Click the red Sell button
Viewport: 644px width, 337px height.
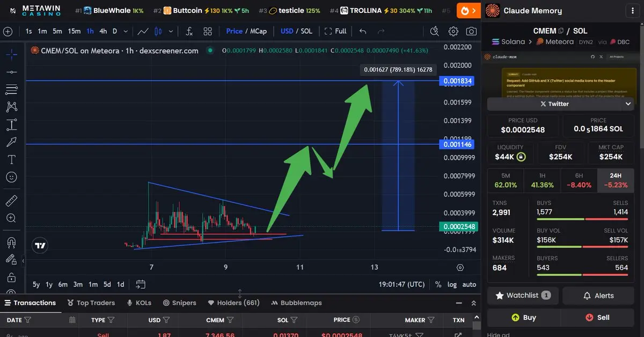(597, 317)
